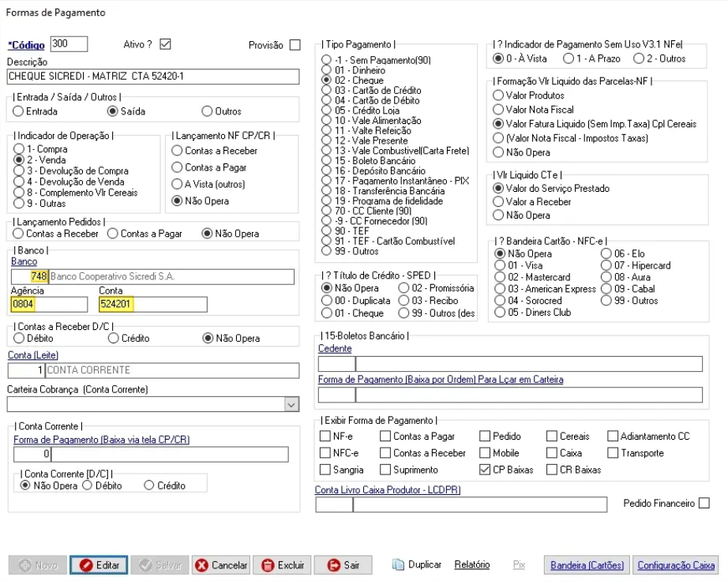Open the Conta (Leite) link
Viewport: 728px width, 581px height.
point(33,355)
